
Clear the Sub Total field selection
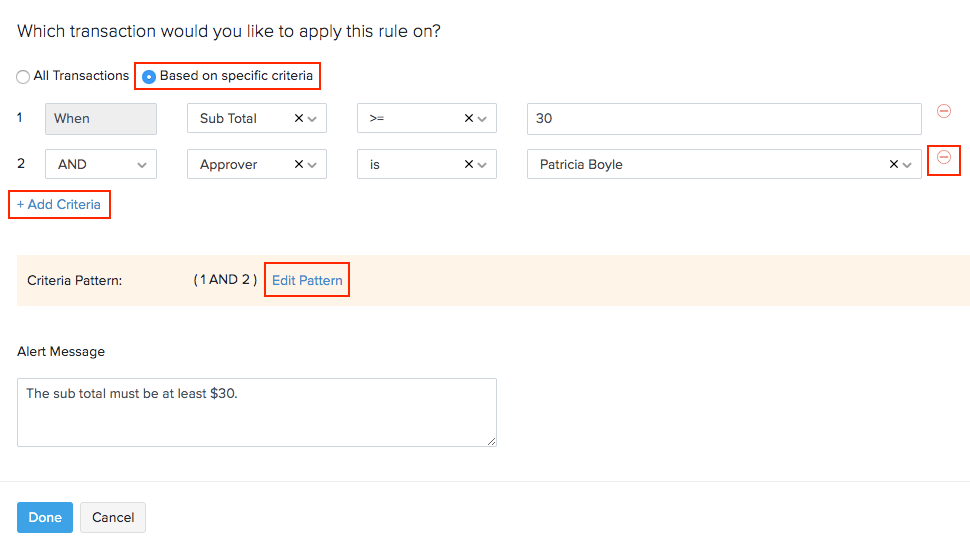point(298,118)
